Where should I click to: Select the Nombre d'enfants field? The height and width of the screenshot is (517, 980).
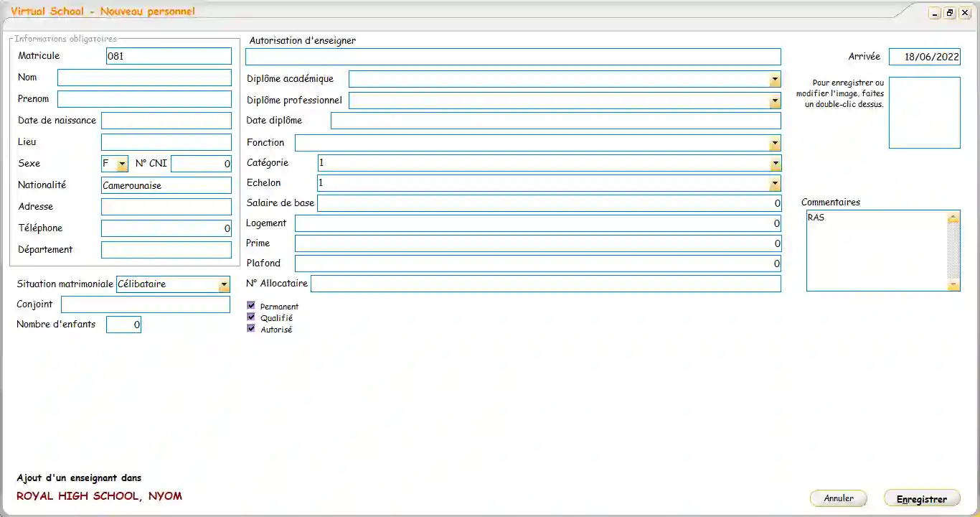123,324
